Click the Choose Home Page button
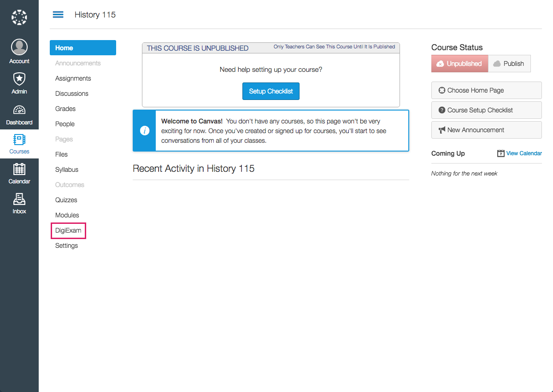 click(x=487, y=90)
